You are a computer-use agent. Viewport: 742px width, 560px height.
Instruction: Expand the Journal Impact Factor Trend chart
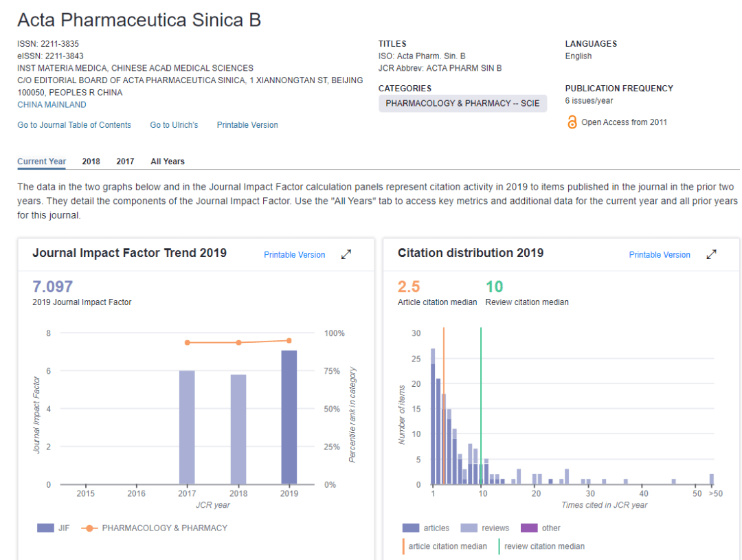346,255
